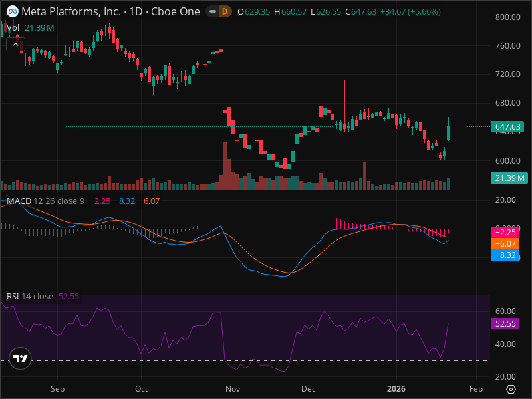Click the MACD legend value -6.07
This screenshot has width=532, height=399.
(x=150, y=201)
